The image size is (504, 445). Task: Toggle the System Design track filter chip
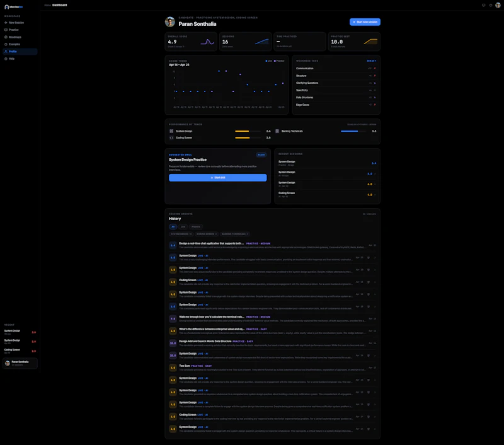tap(181, 234)
